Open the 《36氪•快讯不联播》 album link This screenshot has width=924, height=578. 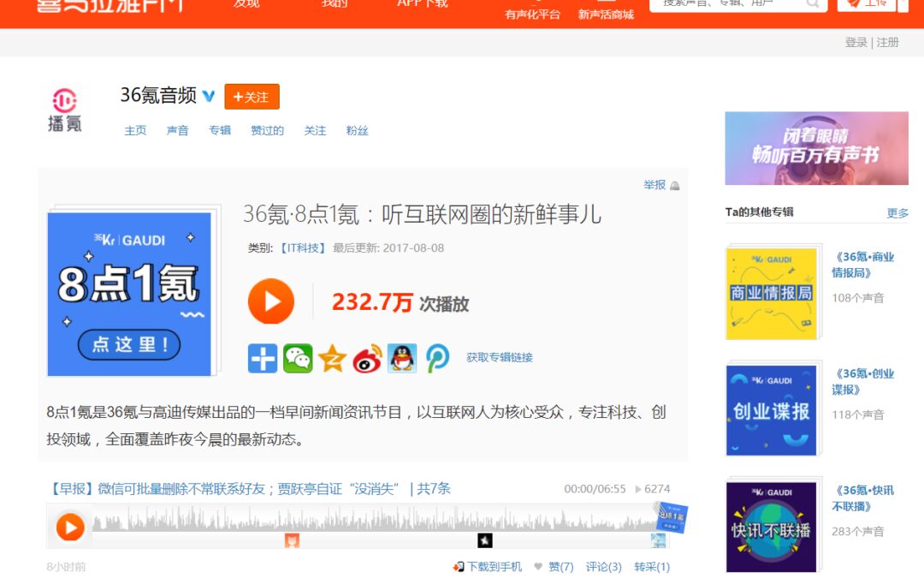pos(862,498)
